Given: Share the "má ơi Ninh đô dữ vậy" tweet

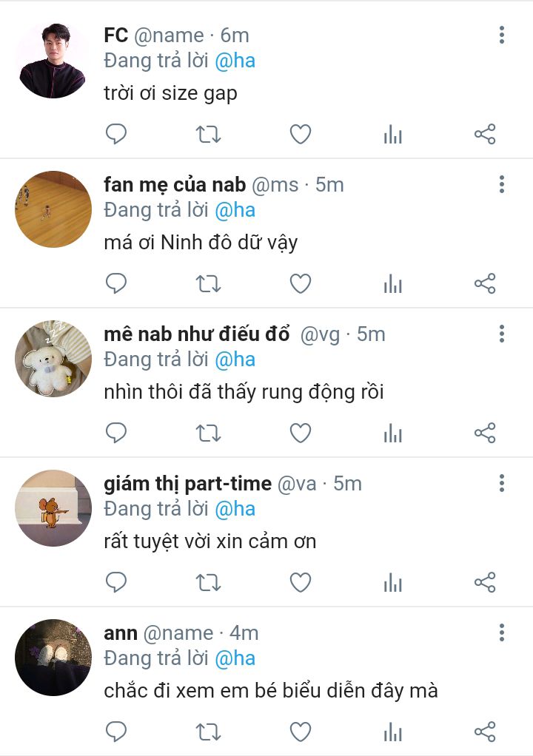Looking at the screenshot, I should [x=485, y=283].
